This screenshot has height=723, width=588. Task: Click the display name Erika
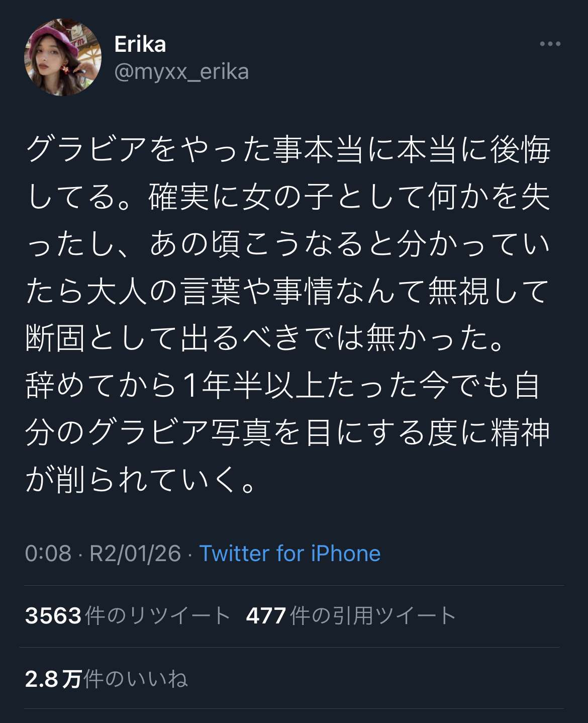(140, 44)
